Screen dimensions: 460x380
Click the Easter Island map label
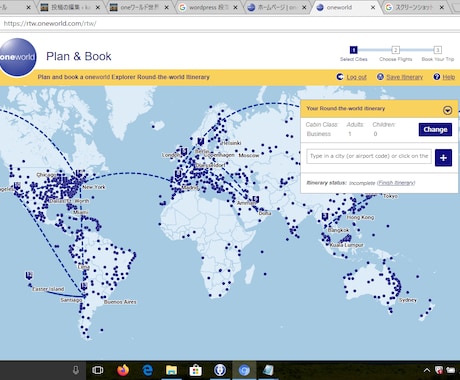[x=48, y=289]
